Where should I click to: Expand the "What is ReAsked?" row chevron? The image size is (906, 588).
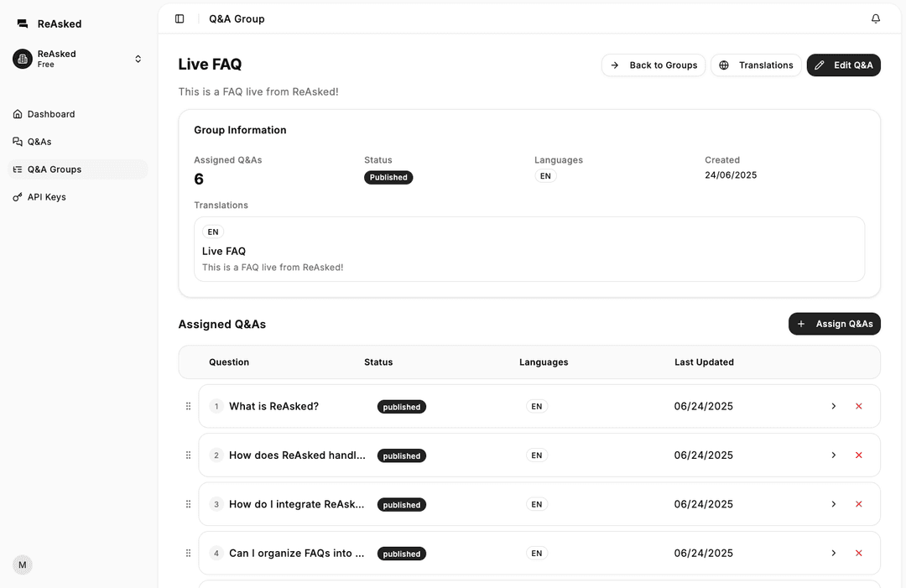[x=833, y=406]
